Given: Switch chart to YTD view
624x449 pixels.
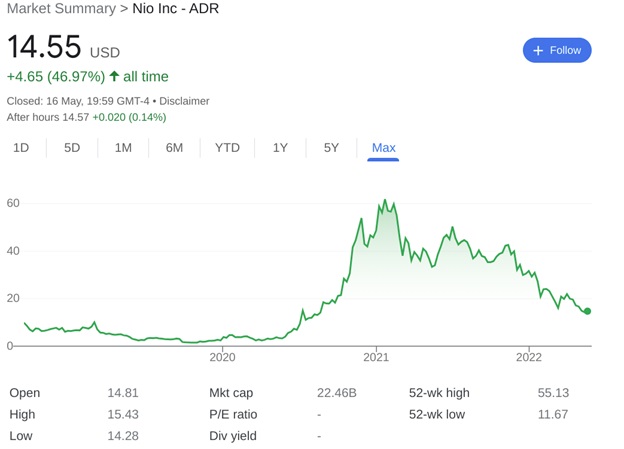Looking at the screenshot, I should pyautogui.click(x=227, y=148).
